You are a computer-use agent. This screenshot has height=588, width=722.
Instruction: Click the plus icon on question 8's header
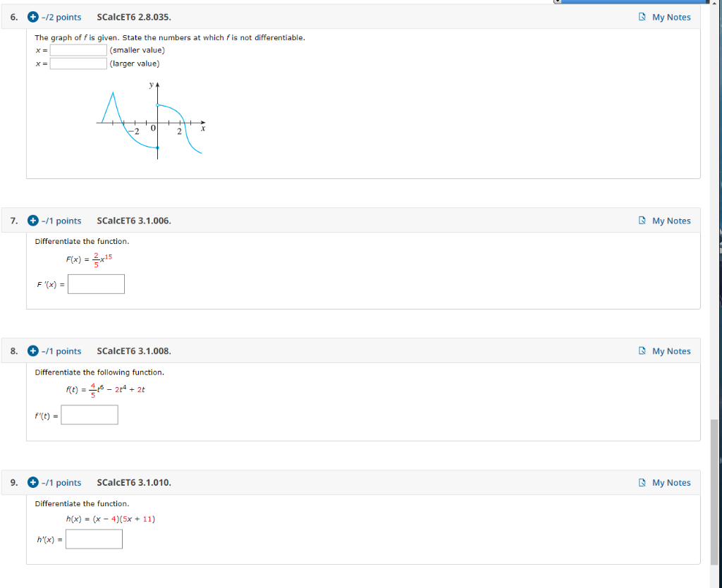(x=32, y=350)
